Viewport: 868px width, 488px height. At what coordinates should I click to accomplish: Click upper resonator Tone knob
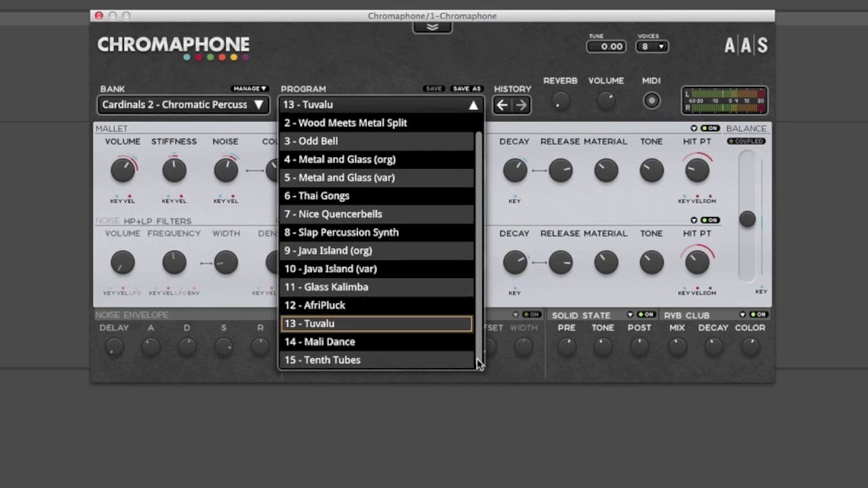652,171
